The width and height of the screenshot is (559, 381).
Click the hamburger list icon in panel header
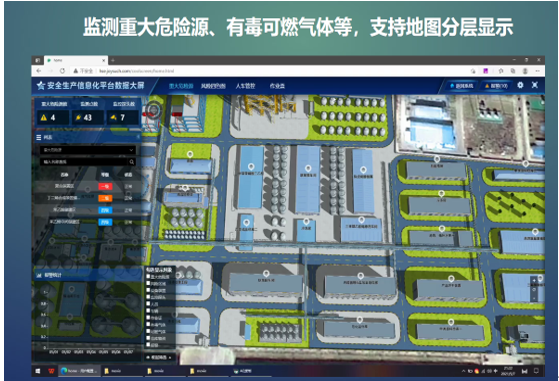39,137
